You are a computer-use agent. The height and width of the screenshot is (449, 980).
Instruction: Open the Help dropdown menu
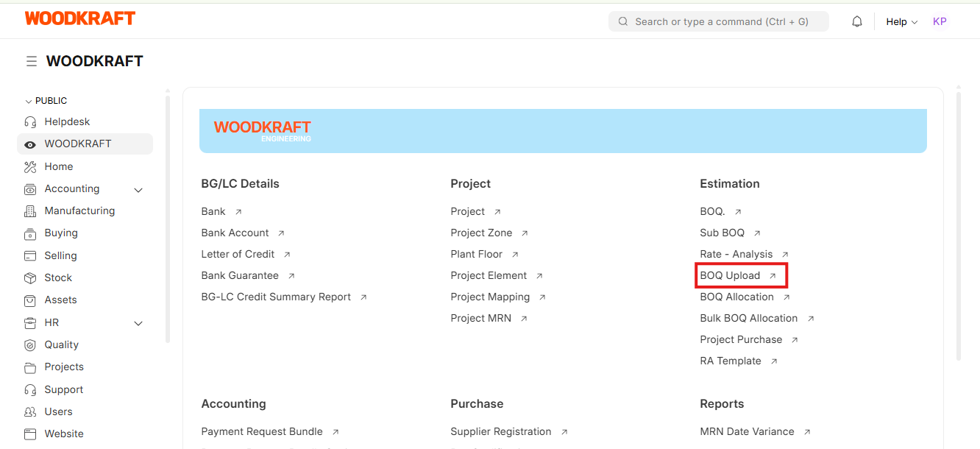click(902, 22)
